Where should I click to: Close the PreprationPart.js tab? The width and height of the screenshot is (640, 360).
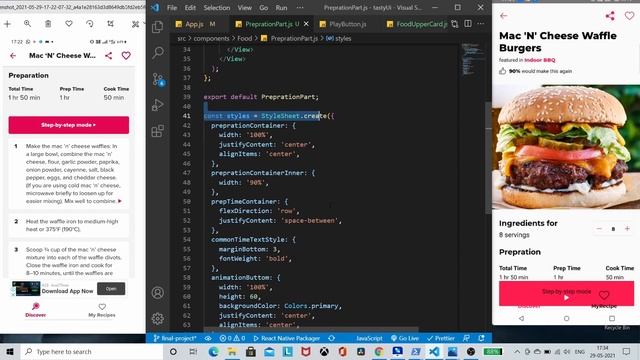coord(306,24)
